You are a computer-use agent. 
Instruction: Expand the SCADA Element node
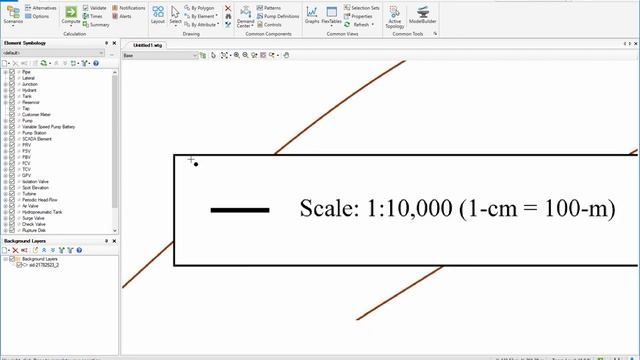pos(6,139)
